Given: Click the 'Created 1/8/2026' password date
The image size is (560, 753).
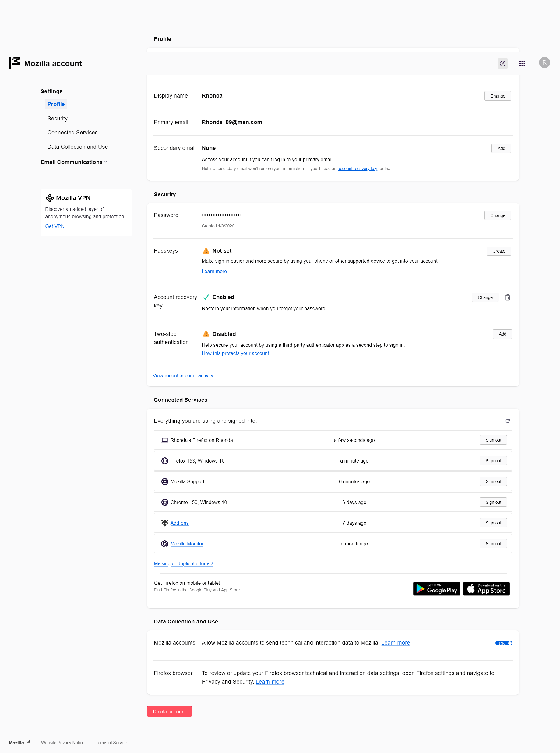Looking at the screenshot, I should click(x=218, y=226).
